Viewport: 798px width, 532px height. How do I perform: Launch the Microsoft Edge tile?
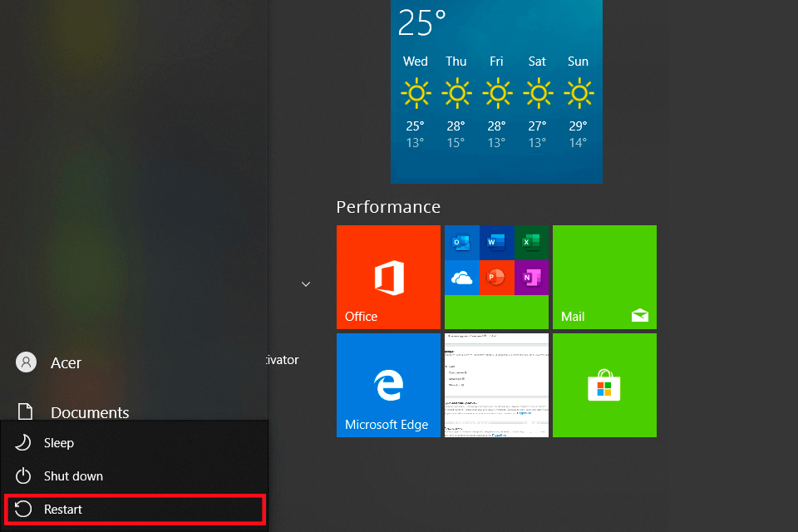click(x=388, y=385)
